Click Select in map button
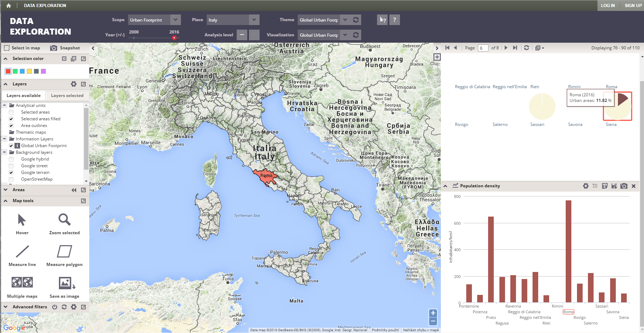 coord(22,48)
